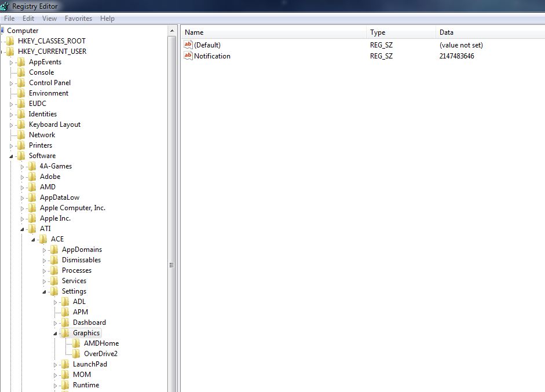Expand the AMD key

(x=22, y=188)
